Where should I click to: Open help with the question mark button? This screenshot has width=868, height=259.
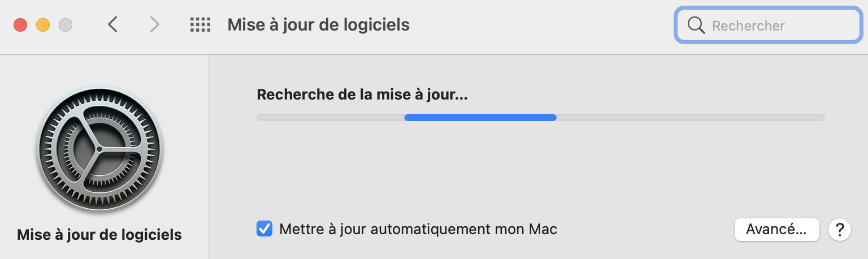[839, 230]
